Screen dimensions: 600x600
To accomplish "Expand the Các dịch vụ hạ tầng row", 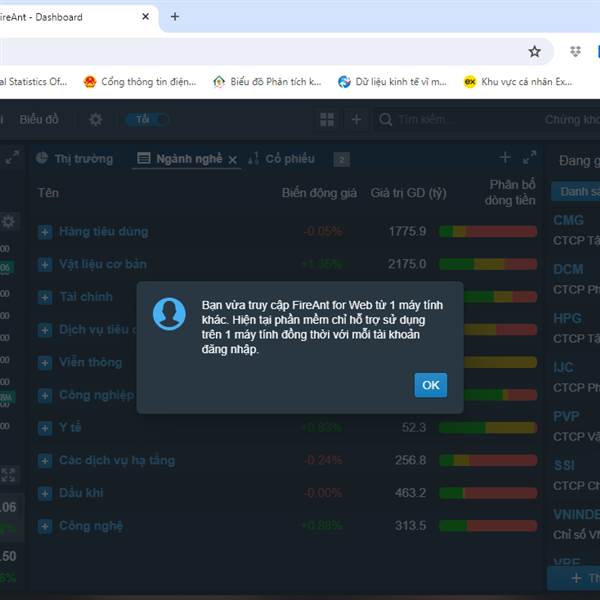I will pyautogui.click(x=45, y=461).
